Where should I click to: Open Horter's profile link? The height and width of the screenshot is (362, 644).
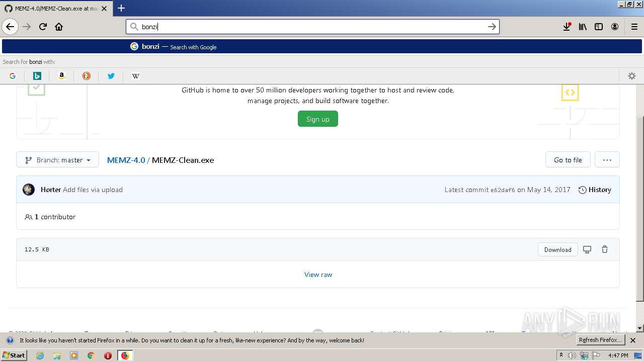tap(51, 190)
